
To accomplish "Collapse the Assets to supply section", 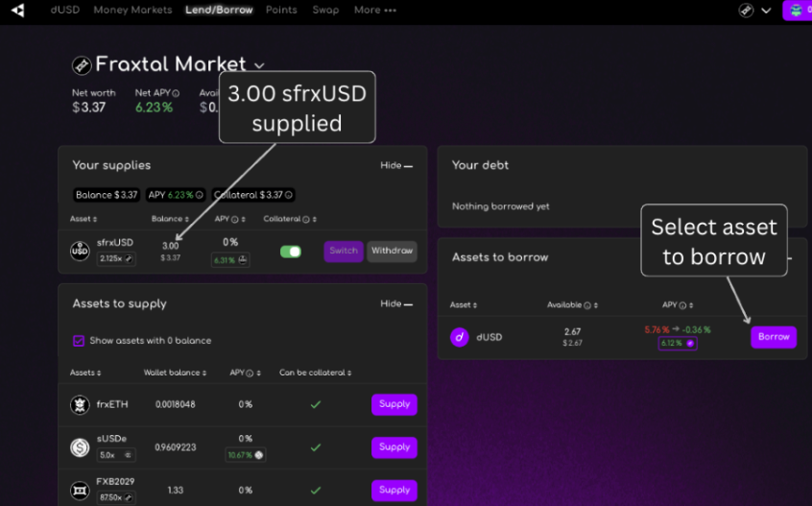I will click(x=396, y=303).
